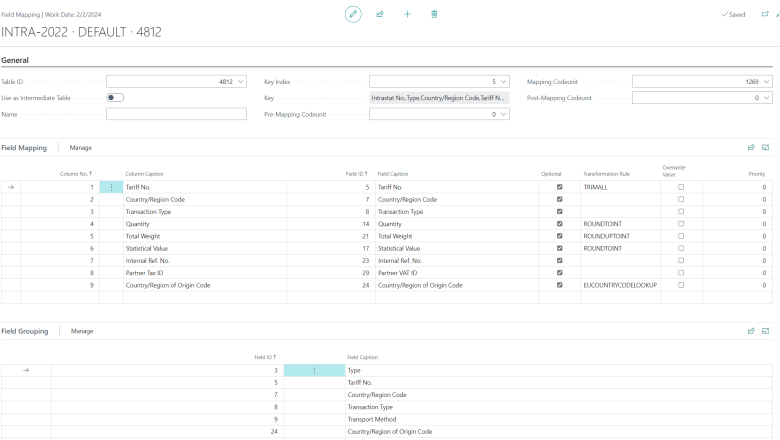Click the Name input field
Viewport: 780px width, 440px height.
pos(176,114)
